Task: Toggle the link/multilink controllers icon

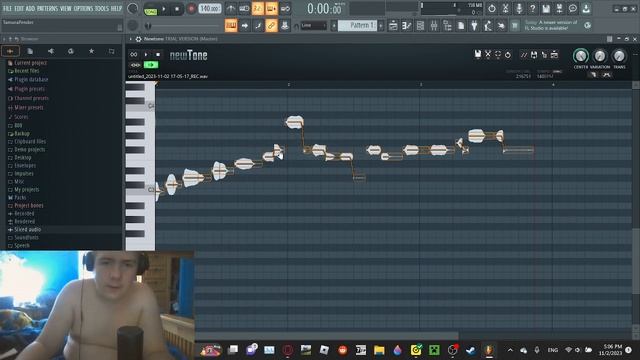Action: (271, 25)
